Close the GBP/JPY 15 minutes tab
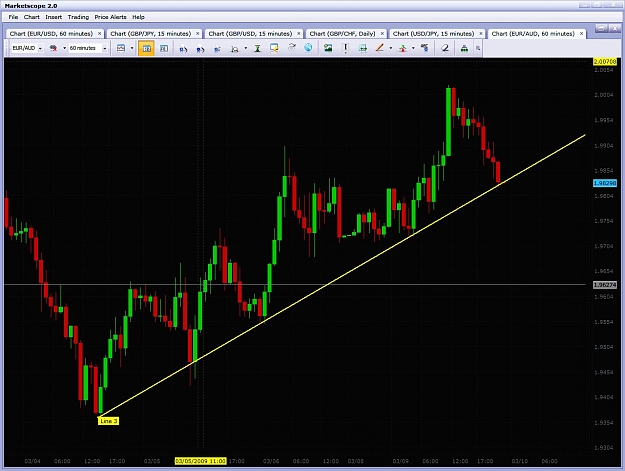Screen dimensions: 625x471 [x=197, y=34]
